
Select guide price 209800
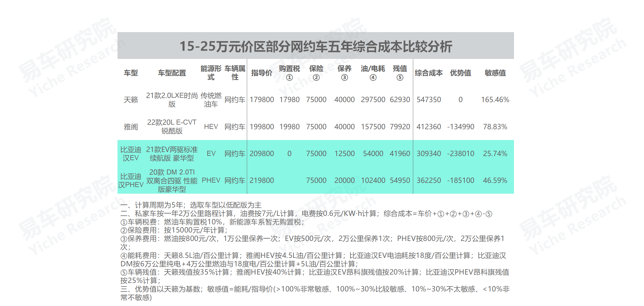pyautogui.click(x=262, y=154)
